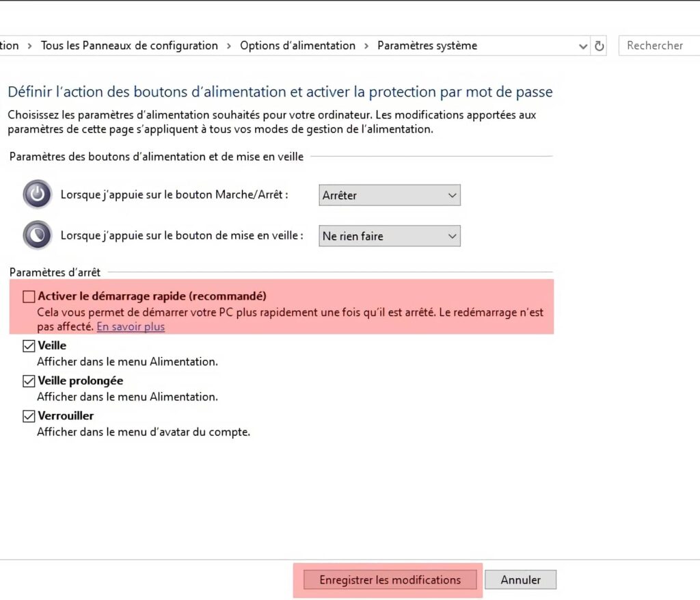Go to Tous les Panneaux de configuration breadcrumb
The height and width of the screenshot is (600, 700).
coord(129,46)
